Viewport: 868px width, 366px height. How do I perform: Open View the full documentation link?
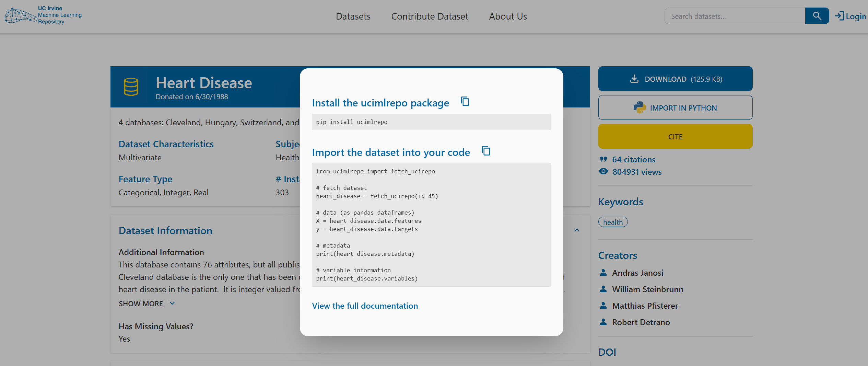[365, 306]
